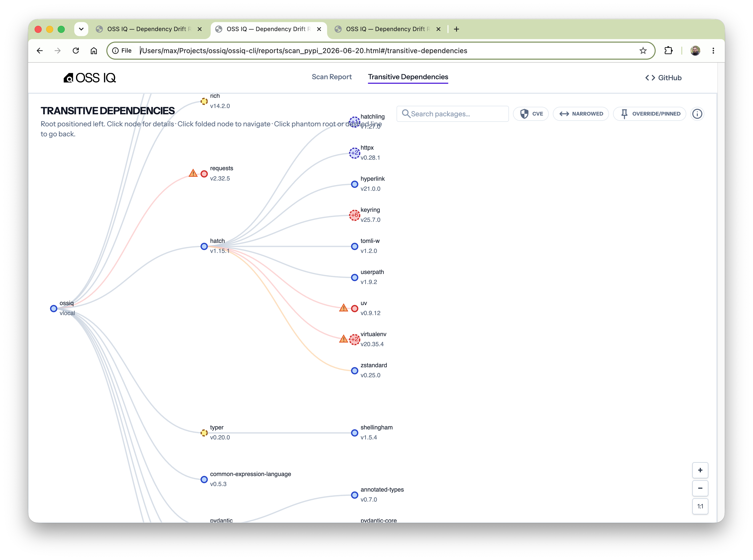Select the zstandard v0.25.0 node
The image size is (753, 560).
click(x=354, y=370)
